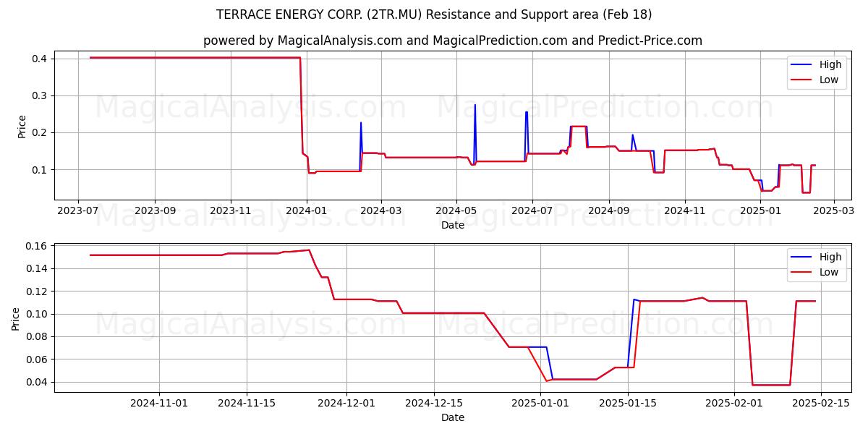The height and width of the screenshot is (434, 868).
Task: Click the '2025-01-15' tick label on the lower chart
Action: coord(628,403)
